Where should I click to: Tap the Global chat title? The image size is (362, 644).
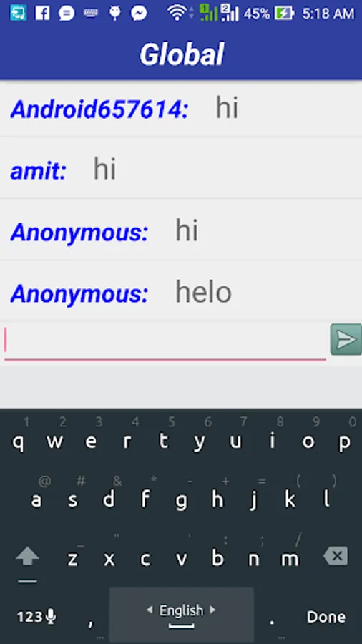[182, 54]
